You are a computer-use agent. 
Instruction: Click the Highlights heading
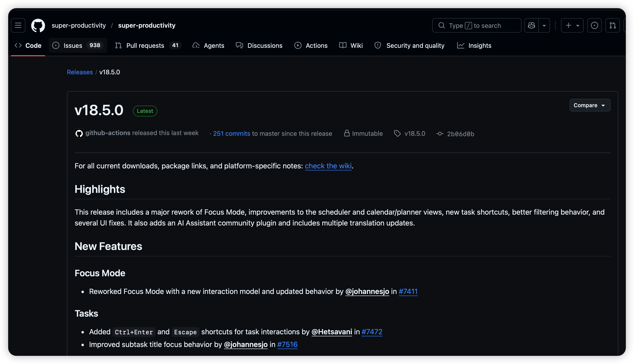tap(100, 189)
